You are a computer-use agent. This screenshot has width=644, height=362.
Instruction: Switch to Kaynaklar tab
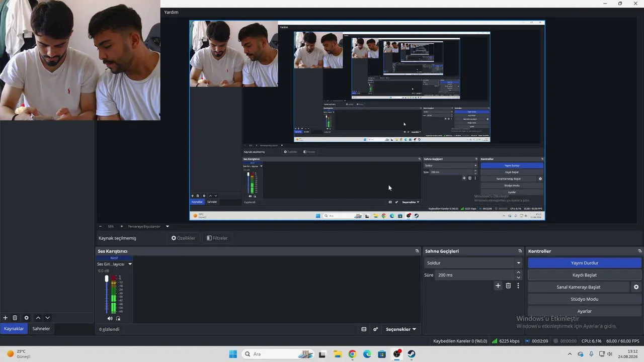14,329
